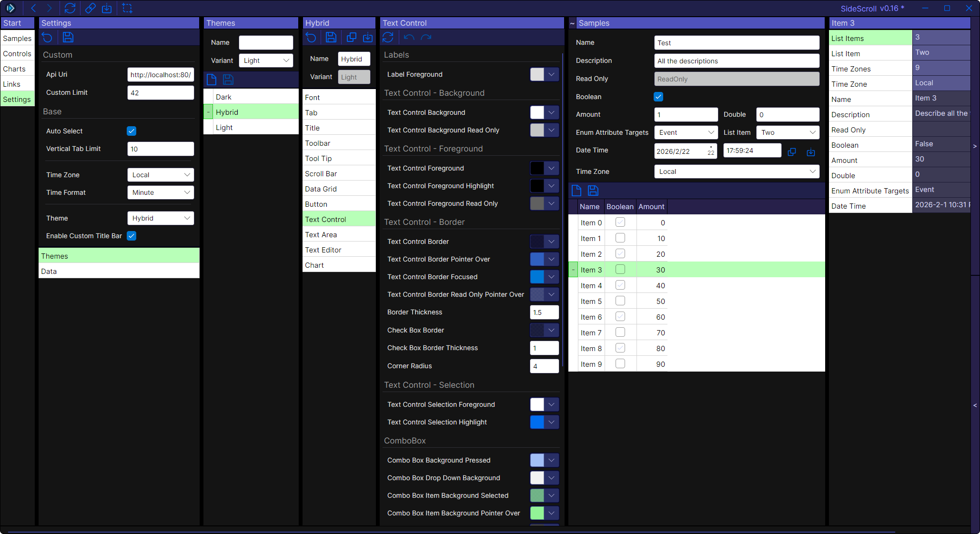The width and height of the screenshot is (980, 534).
Task: Click the back navigation arrow in top toolbar
Action: click(x=33, y=8)
